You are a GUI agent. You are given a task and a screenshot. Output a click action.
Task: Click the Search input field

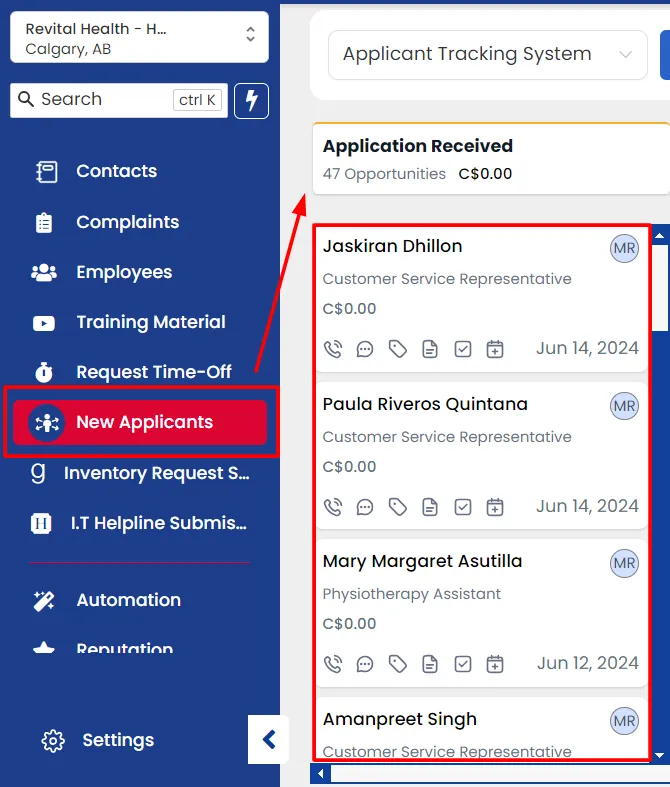pos(118,100)
